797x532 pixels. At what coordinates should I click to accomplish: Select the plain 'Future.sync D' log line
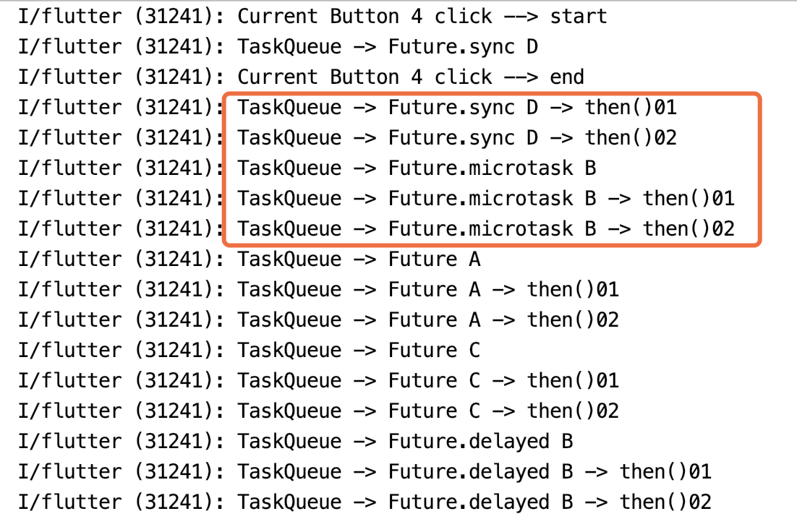click(x=388, y=46)
